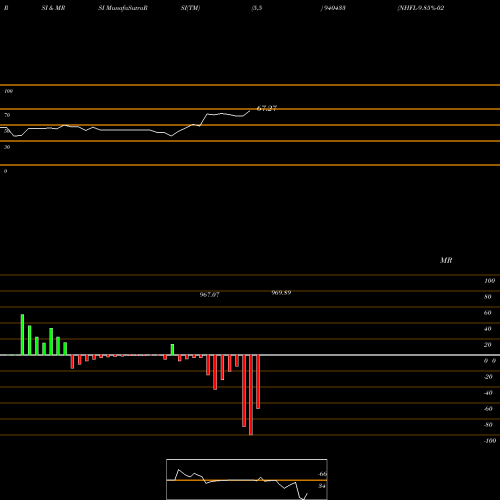Click the RSI axis 70 label
The image size is (500, 500).
(x=7, y=115)
